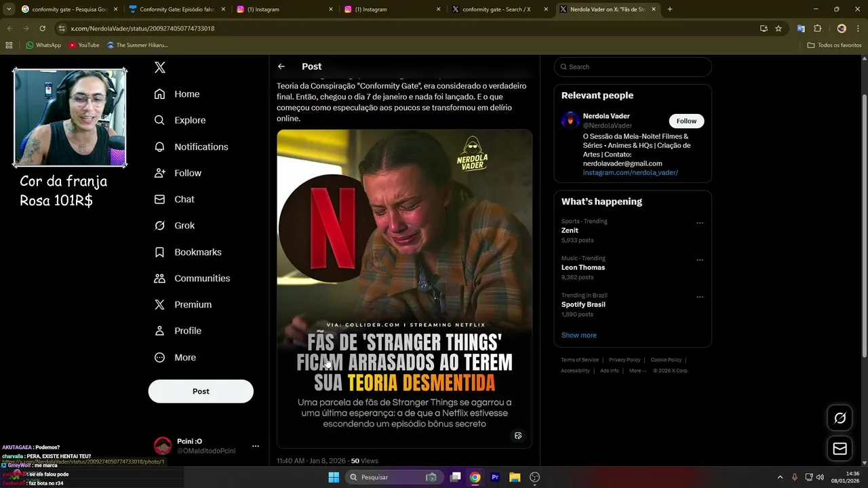The width and height of the screenshot is (868, 488).
Task: Open Home in the X sidebar
Action: (x=177, y=94)
